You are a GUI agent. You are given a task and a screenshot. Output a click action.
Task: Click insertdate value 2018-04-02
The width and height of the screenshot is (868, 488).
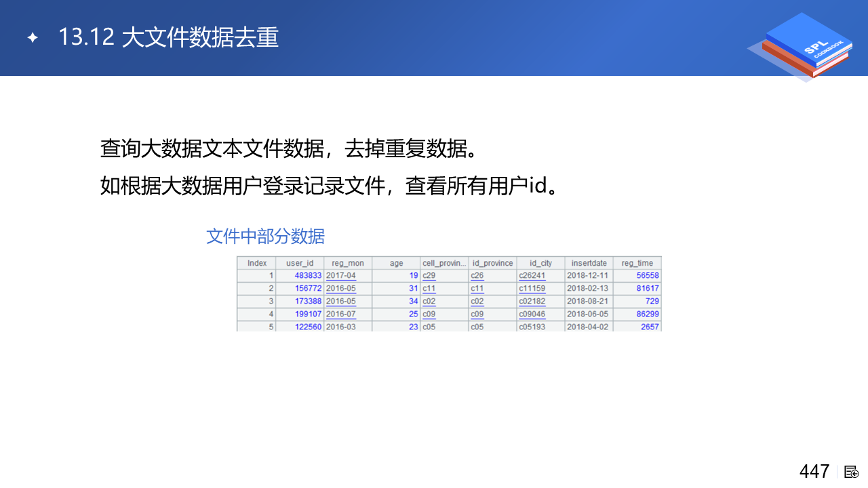[588, 327]
